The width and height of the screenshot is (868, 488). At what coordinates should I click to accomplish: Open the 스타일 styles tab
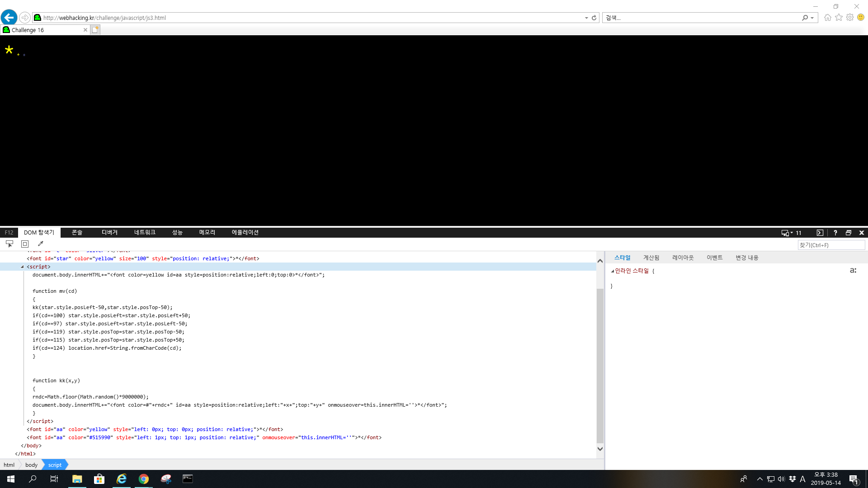pyautogui.click(x=622, y=258)
